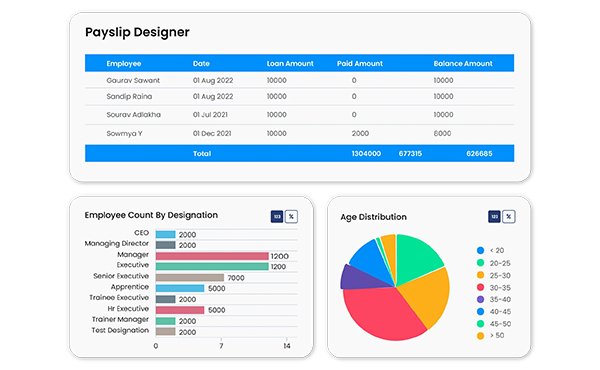
Task: Click the Trainee Executive bar
Action: (x=165, y=299)
